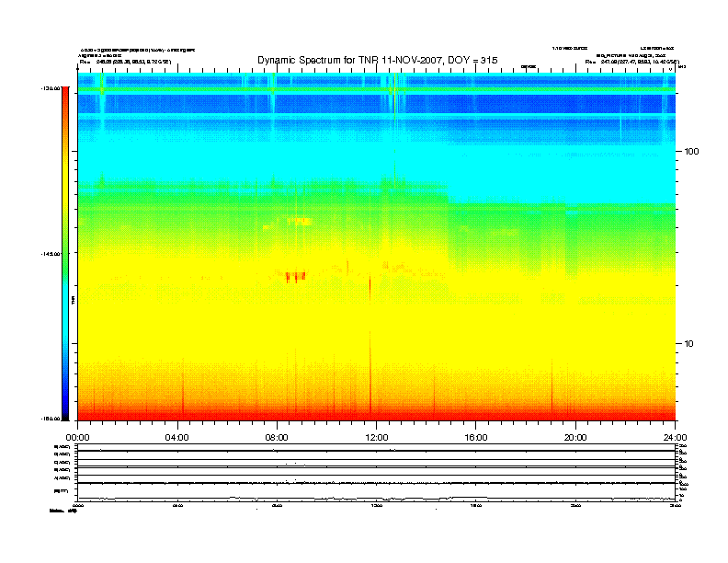Screen dimensions: 728x563
Task: Click the '24:00' time axis label
Action: click(675, 438)
